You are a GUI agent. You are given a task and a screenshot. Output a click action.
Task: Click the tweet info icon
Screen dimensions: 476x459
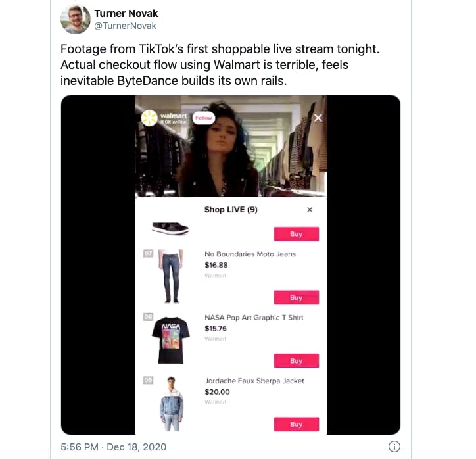coord(394,447)
